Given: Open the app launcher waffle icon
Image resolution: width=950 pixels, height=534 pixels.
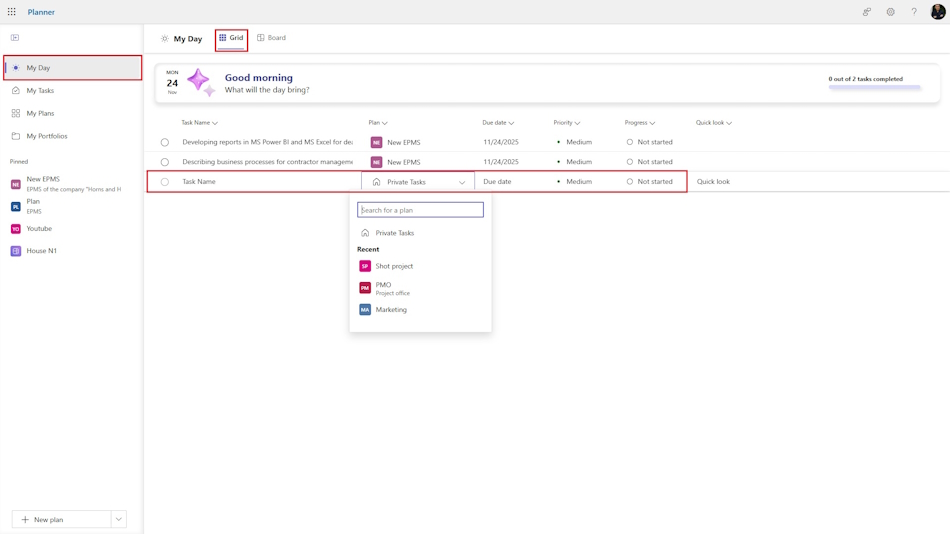Looking at the screenshot, I should 12,12.
